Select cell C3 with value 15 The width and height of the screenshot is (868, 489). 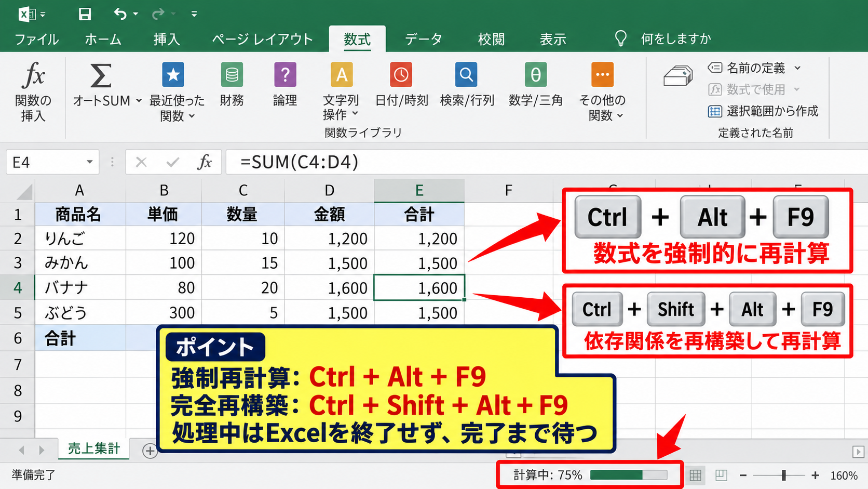(243, 263)
